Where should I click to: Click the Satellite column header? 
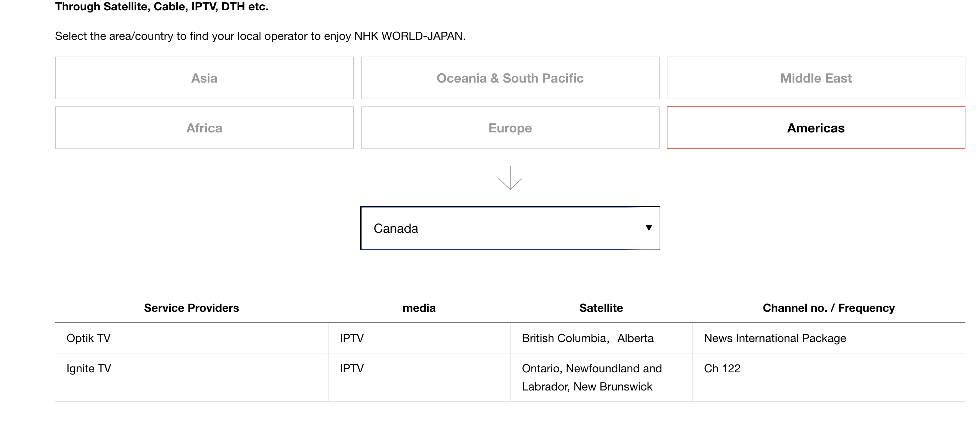coord(601,308)
